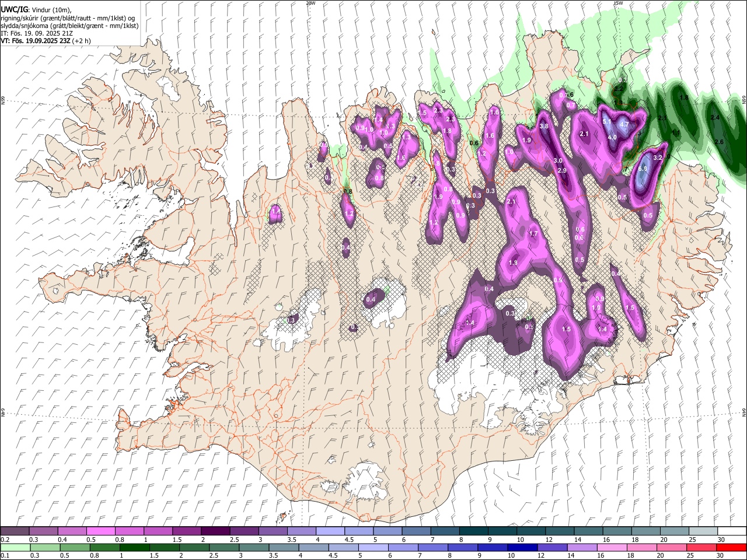Viewport: 747px width, 560px height.
Task: Pick the darkest purple swatch labeled 2 in upper legend
Action: [x=215, y=531]
